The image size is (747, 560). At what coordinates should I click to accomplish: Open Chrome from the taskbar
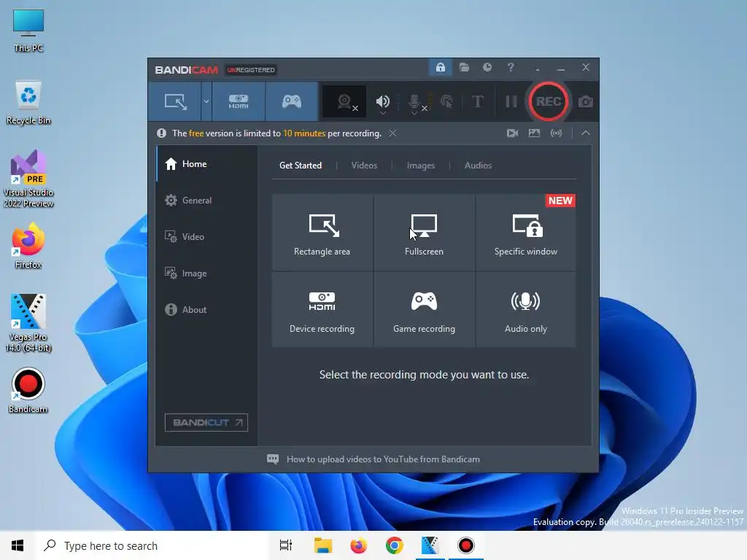tap(394, 545)
